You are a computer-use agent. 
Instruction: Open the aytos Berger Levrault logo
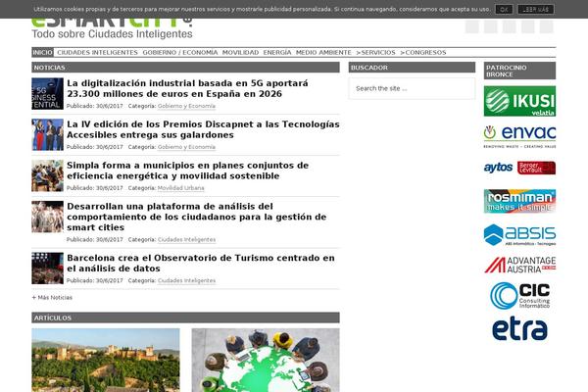coord(519,168)
